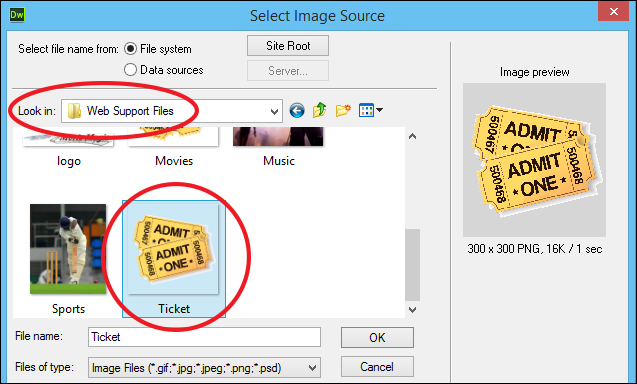Click the blue Back arrow icon
637x384 pixels.
(297, 111)
